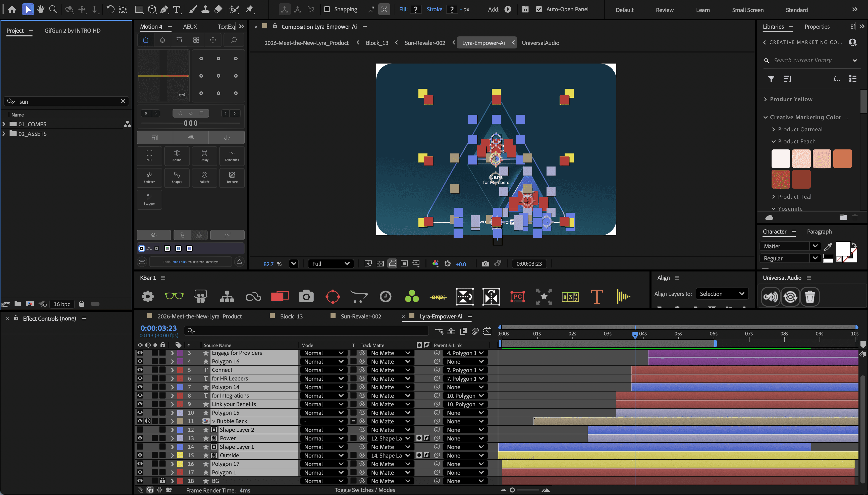868x495 pixels.
Task: Take snapshot with viewer camera icon
Action: [x=485, y=263]
